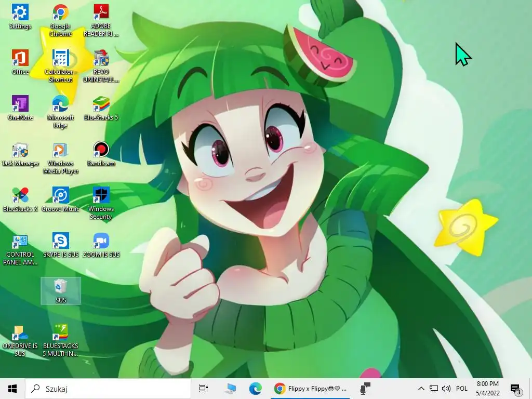This screenshot has height=399, width=532.
Task: Open the Adobe Reader XI shortcut
Action: [101, 20]
